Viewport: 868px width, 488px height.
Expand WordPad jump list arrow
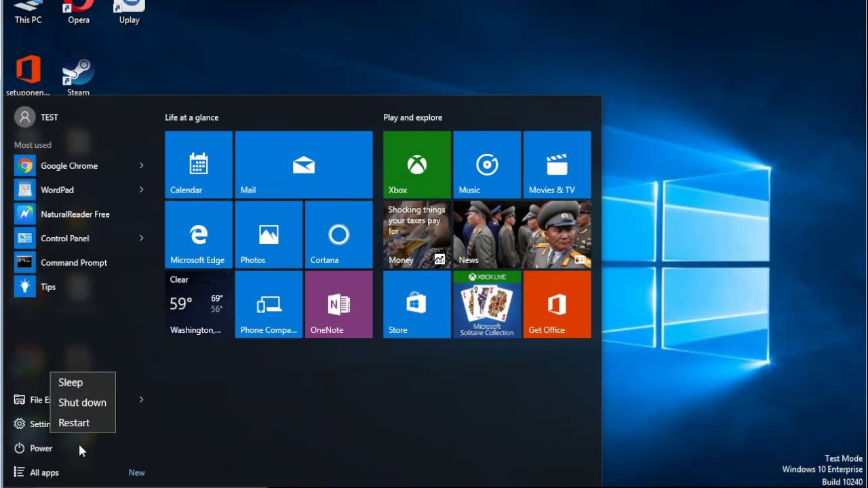point(141,190)
